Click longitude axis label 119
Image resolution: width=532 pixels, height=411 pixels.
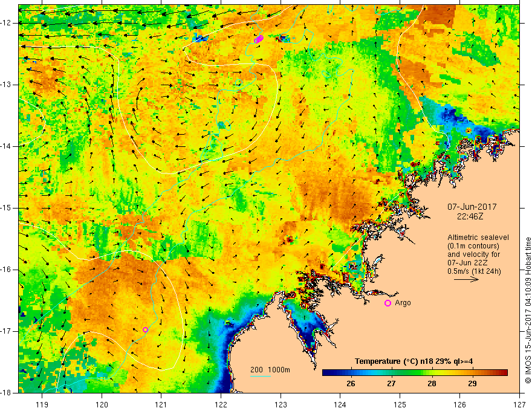[42, 404]
